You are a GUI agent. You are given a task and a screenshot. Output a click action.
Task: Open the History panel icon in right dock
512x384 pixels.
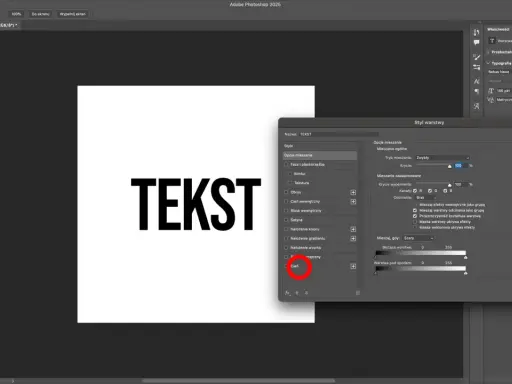coord(476,32)
